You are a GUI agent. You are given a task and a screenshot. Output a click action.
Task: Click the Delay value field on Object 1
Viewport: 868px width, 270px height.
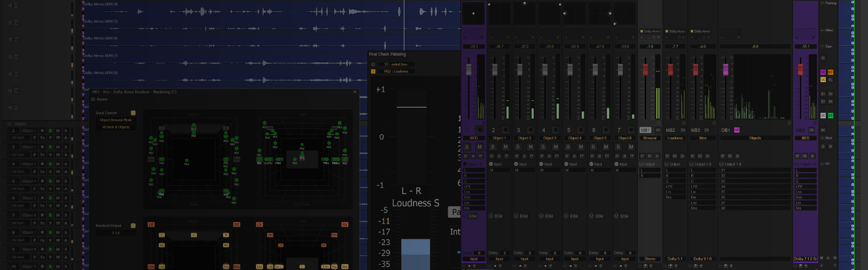click(505, 253)
